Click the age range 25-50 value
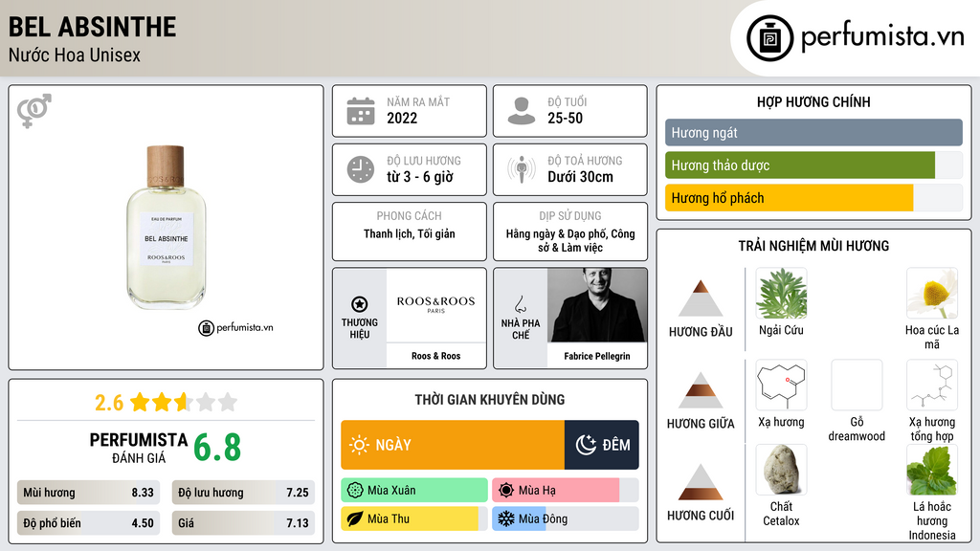The height and width of the screenshot is (551, 980). coord(565,118)
